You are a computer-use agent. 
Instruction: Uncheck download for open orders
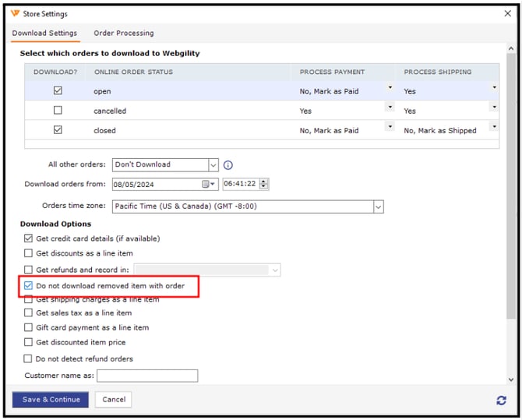pos(58,91)
